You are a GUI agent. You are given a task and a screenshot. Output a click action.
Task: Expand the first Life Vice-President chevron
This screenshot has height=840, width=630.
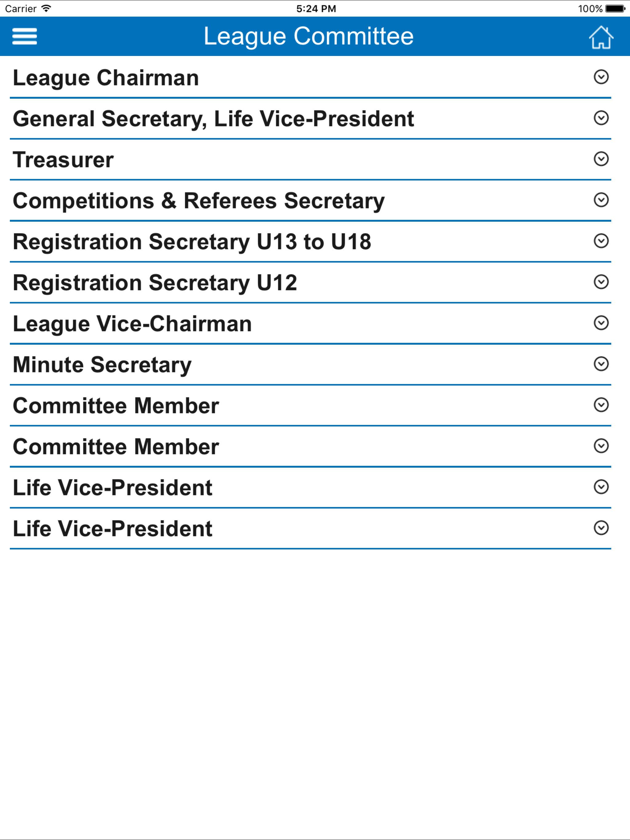(x=601, y=487)
